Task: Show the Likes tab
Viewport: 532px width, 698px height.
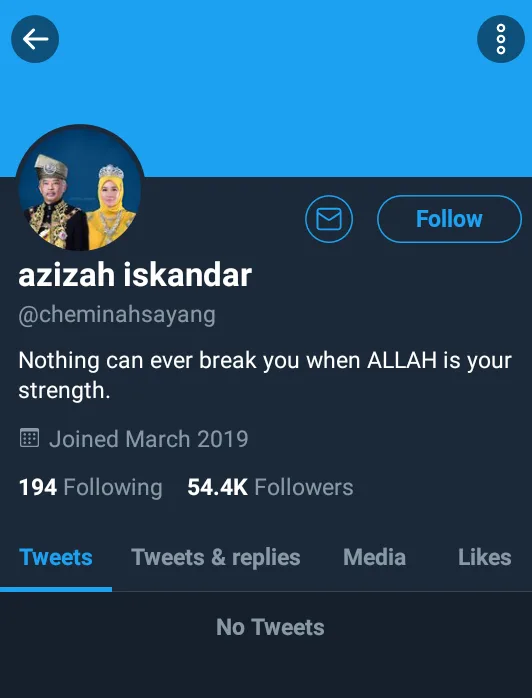Action: (x=484, y=557)
